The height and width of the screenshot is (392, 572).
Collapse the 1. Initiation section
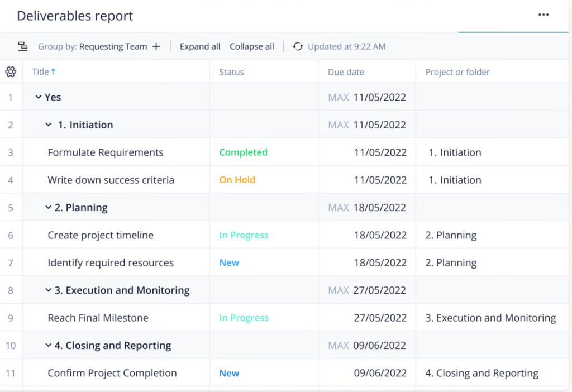point(49,124)
